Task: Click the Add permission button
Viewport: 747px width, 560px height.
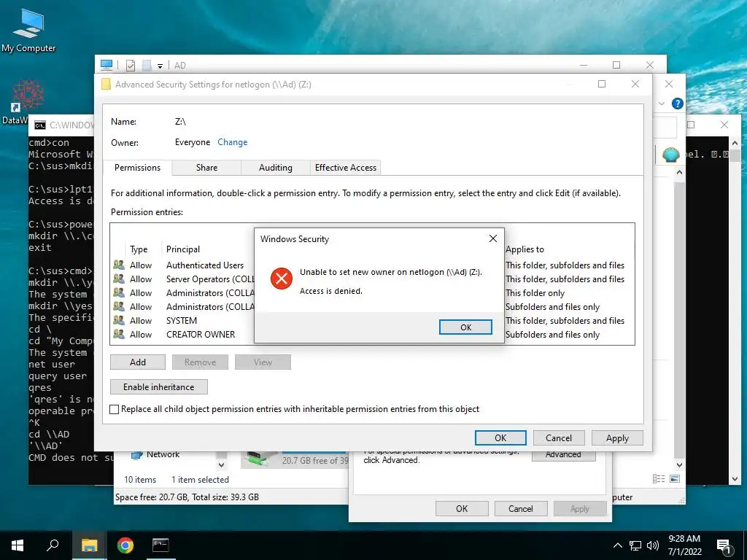Action: click(x=138, y=362)
